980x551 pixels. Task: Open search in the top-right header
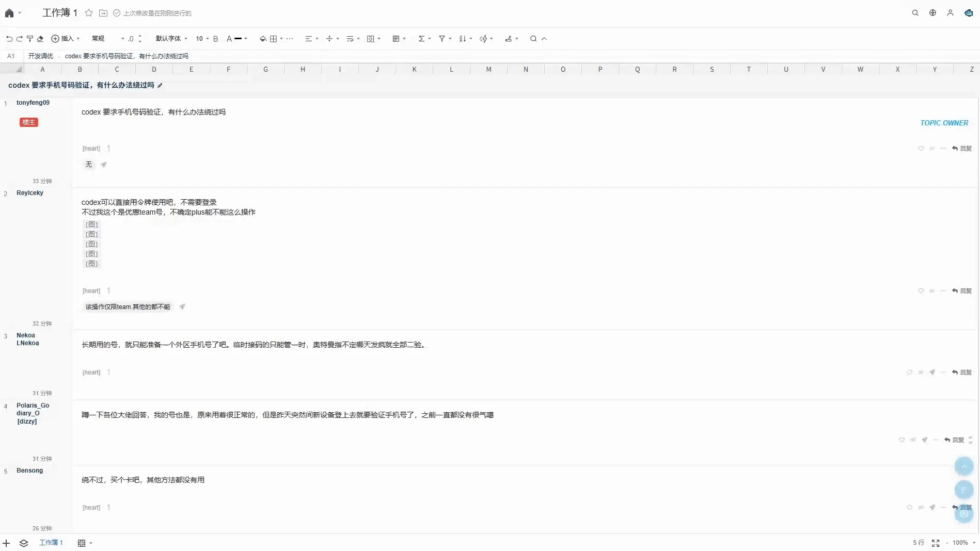click(x=915, y=13)
